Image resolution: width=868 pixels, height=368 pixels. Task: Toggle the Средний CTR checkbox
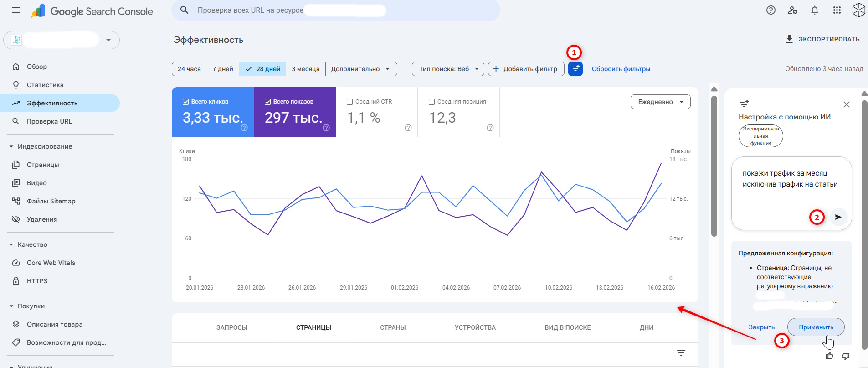point(350,102)
